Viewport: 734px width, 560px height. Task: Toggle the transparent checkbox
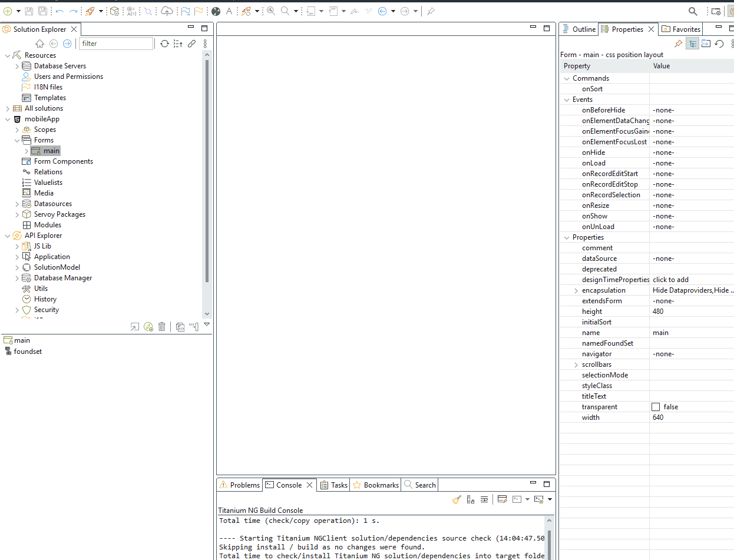[x=656, y=407]
